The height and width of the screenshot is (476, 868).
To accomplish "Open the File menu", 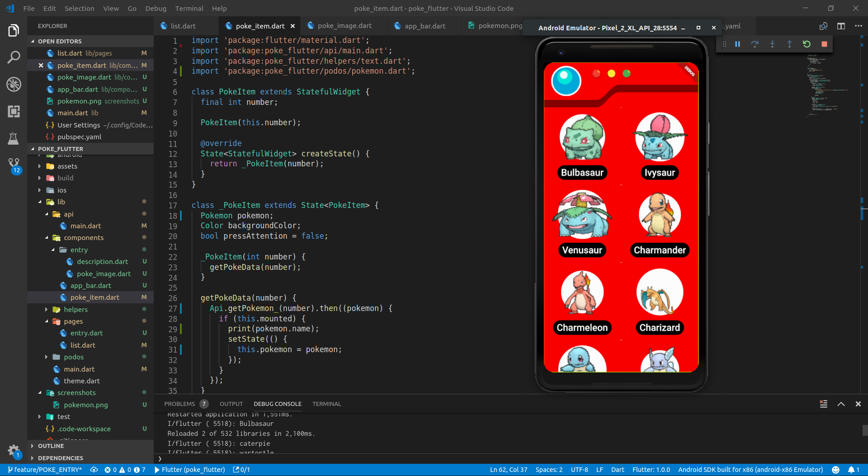I will pos(29,8).
